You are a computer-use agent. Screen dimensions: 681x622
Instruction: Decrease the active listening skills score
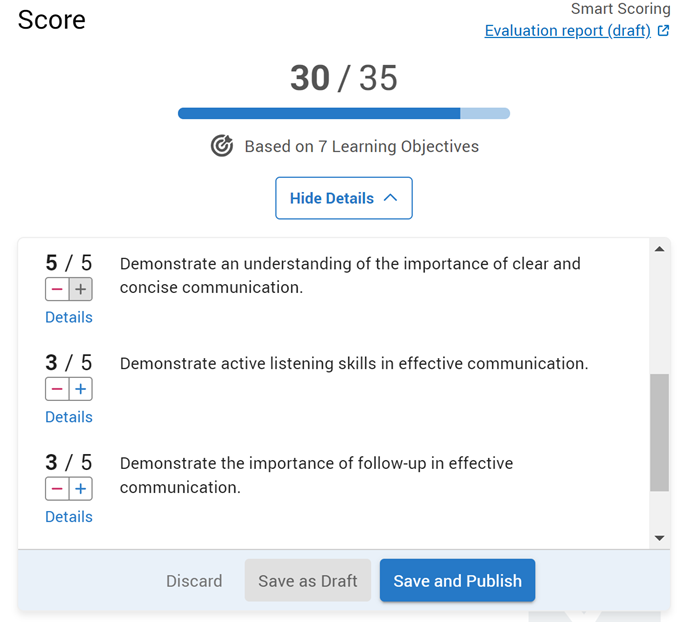click(x=57, y=389)
